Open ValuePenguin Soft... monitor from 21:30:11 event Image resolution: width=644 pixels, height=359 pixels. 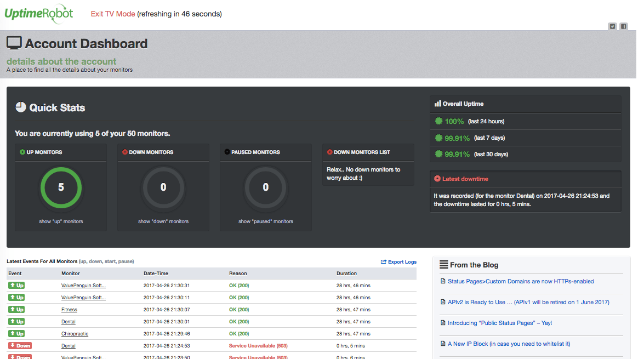click(83, 298)
